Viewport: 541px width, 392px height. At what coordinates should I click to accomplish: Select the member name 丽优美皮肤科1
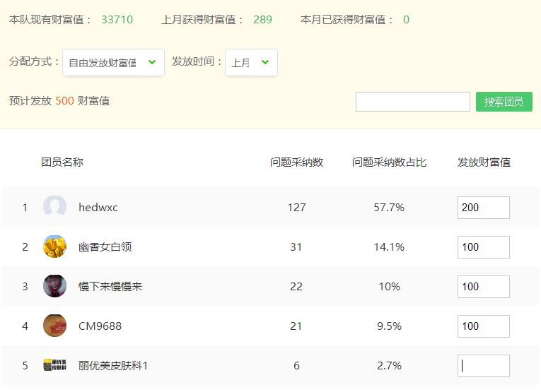[113, 365]
